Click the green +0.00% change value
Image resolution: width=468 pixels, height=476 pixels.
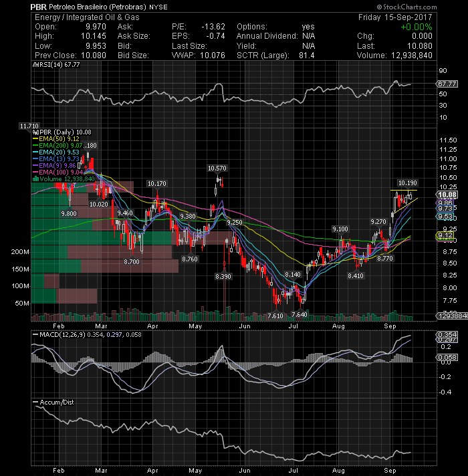[x=416, y=27]
